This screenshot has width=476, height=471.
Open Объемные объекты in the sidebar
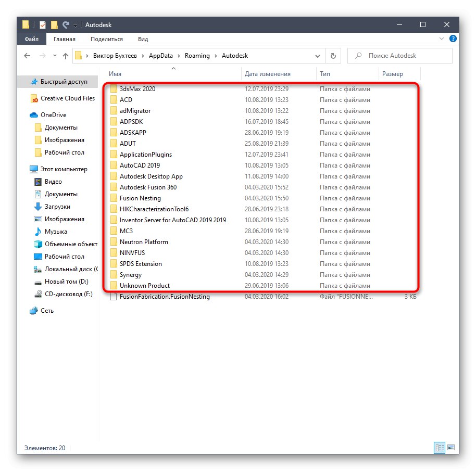(66, 244)
